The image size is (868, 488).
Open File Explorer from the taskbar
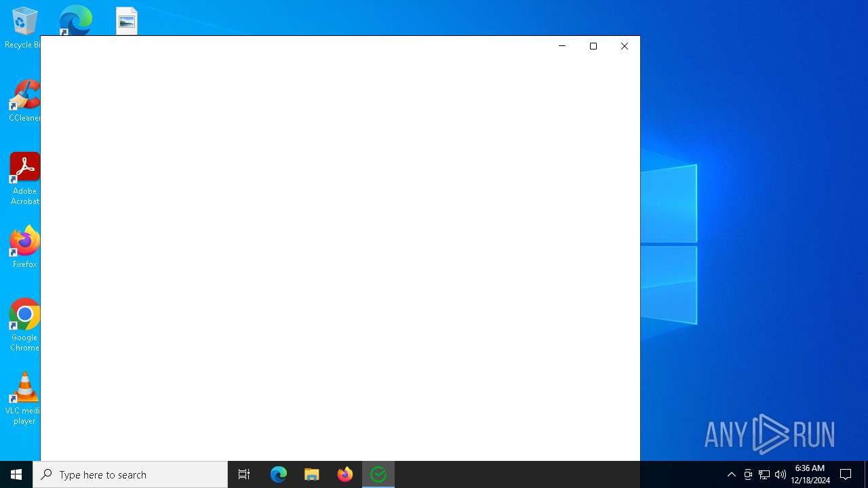312,474
